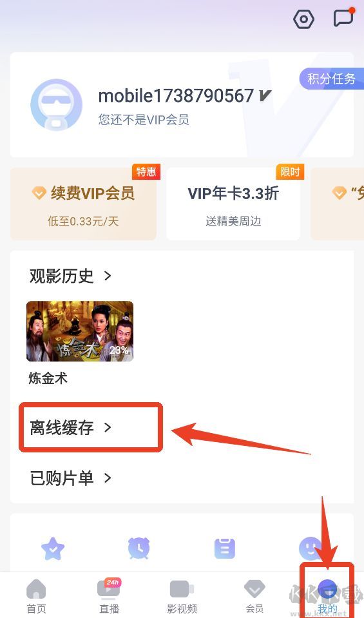Tap the 积分任务 points task button
Image resolution: width=364 pixels, height=618 pixels.
tap(331, 79)
